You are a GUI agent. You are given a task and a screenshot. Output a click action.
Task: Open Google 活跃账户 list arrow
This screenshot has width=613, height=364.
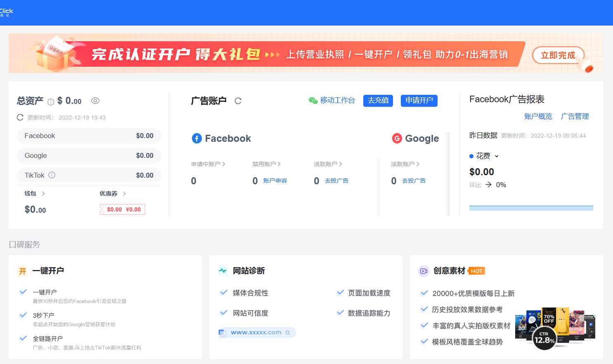click(418, 164)
